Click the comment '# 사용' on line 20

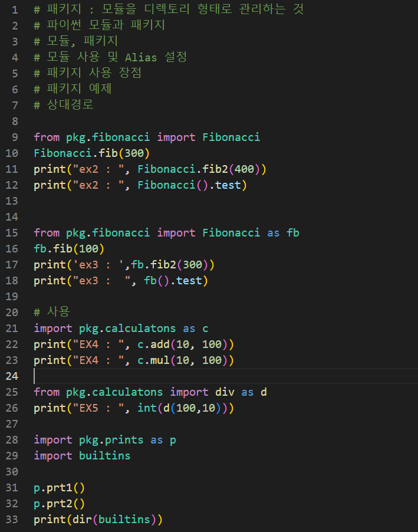pyautogui.click(x=52, y=312)
